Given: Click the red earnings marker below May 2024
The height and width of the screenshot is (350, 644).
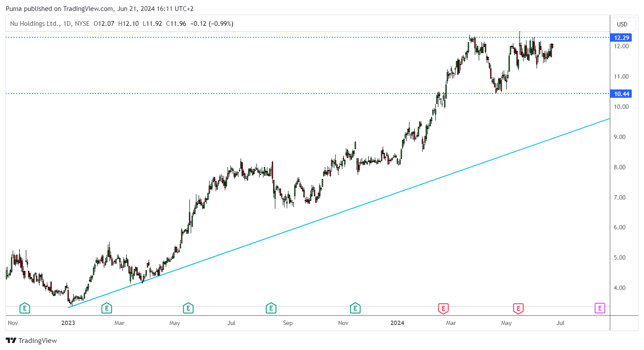Looking at the screenshot, I should pos(519,308).
